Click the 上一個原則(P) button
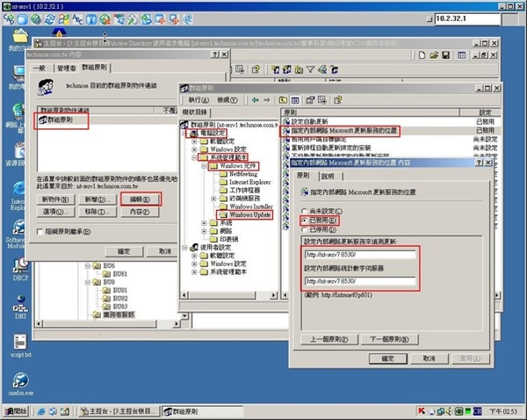Screen dimensions: 527x420 point(329,339)
